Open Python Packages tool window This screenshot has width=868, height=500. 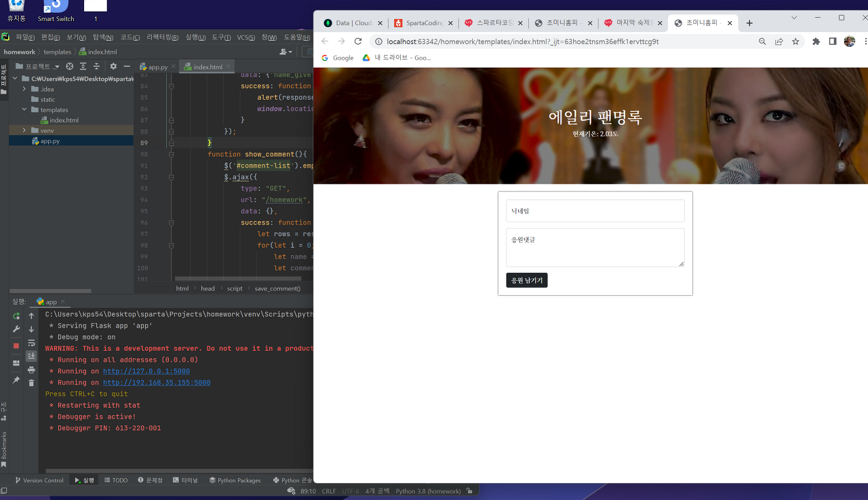(235, 480)
